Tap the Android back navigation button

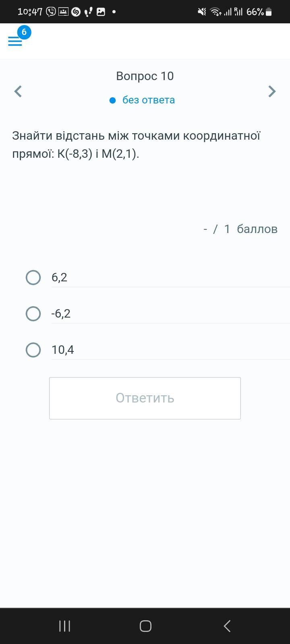(x=227, y=626)
